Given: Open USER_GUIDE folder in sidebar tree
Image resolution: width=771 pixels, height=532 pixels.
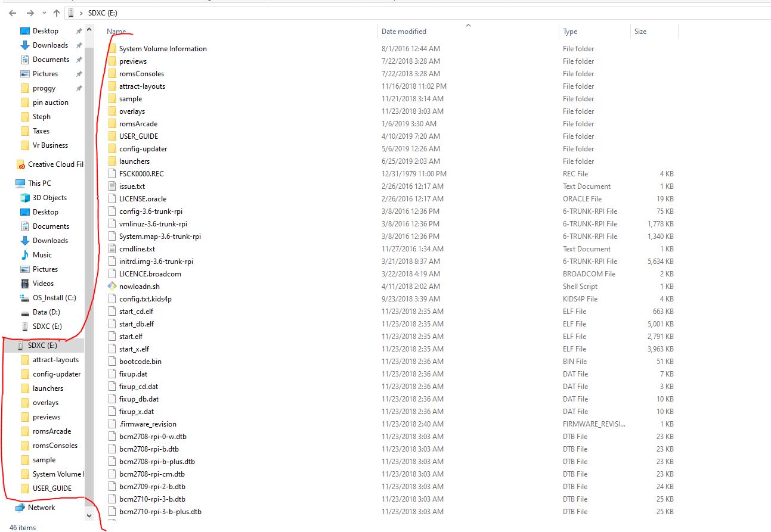Looking at the screenshot, I should pos(52,489).
